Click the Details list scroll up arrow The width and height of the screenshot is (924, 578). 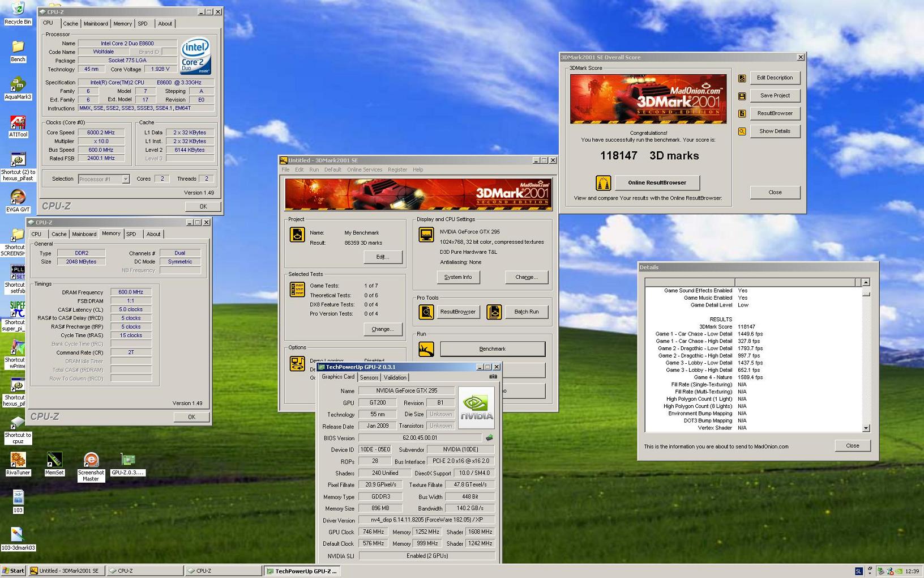coord(866,282)
